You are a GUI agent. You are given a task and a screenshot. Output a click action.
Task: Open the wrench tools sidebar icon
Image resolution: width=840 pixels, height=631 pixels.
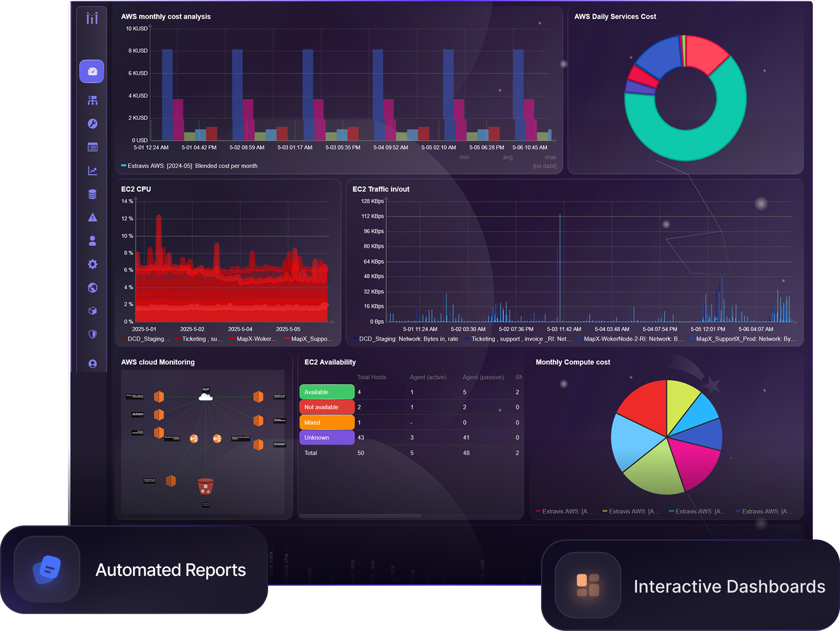93,124
